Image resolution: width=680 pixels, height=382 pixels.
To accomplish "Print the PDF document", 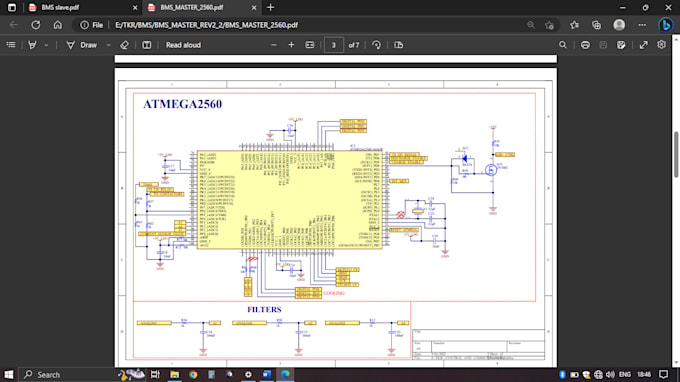I will point(585,45).
